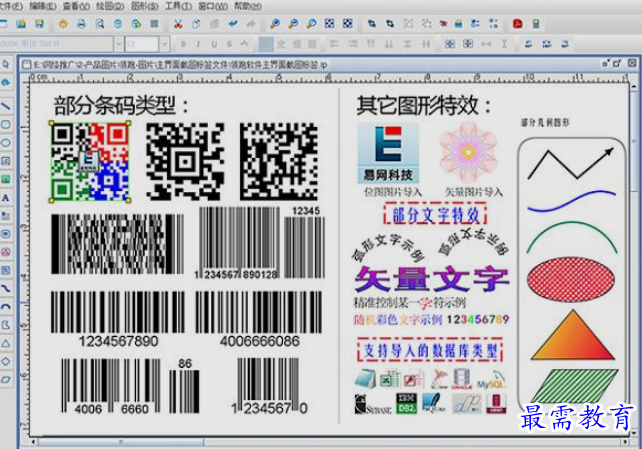
Task: Expand the font size dropdown
Action: click(164, 44)
